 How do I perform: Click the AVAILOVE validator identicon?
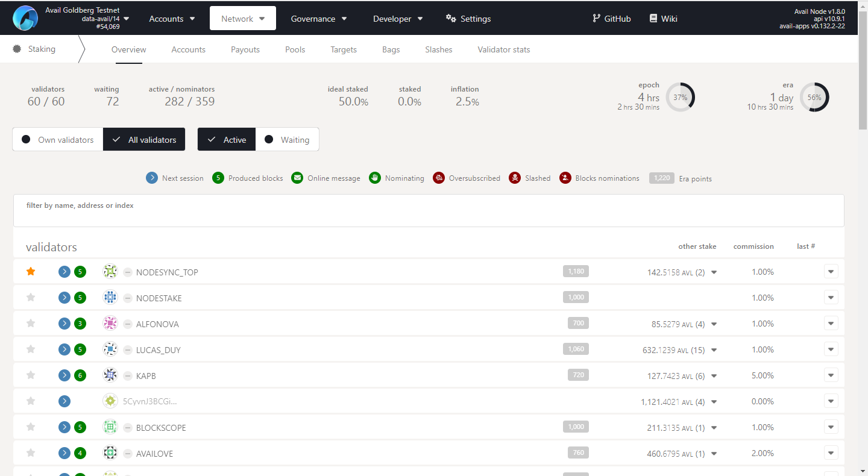point(110,453)
